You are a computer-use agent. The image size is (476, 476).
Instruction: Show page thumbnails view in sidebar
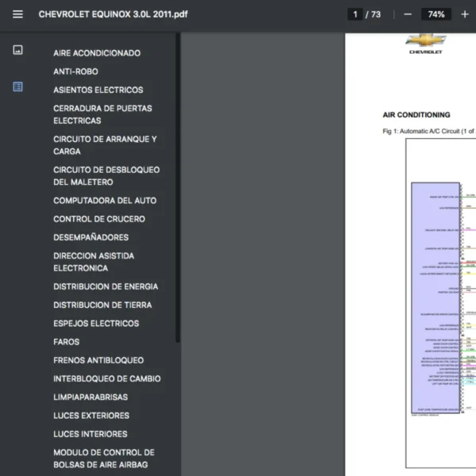pyautogui.click(x=17, y=50)
